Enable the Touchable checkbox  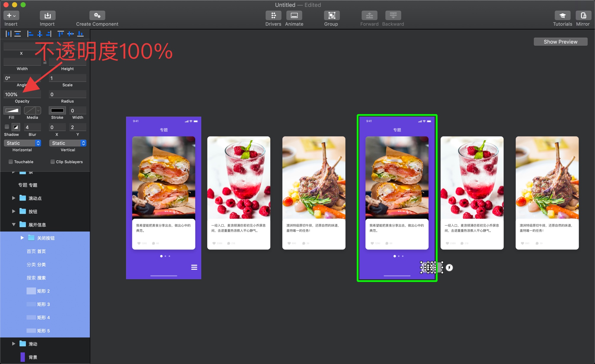pyautogui.click(x=11, y=162)
